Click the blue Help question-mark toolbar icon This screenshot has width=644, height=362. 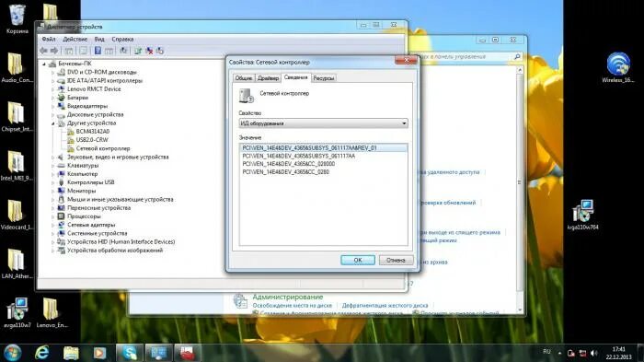point(98,51)
